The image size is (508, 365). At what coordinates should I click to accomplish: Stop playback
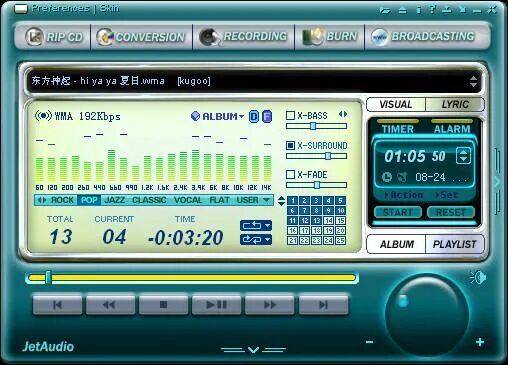[x=163, y=305]
